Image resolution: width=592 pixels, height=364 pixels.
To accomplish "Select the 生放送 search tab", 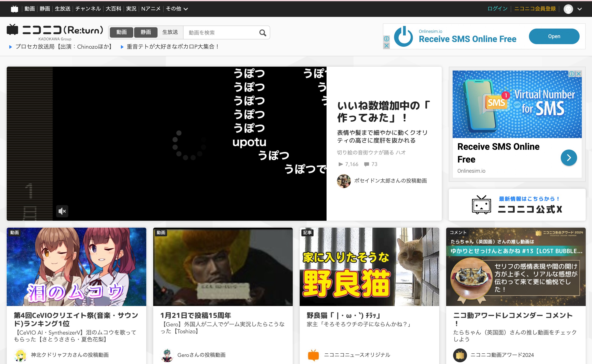I will tap(170, 32).
